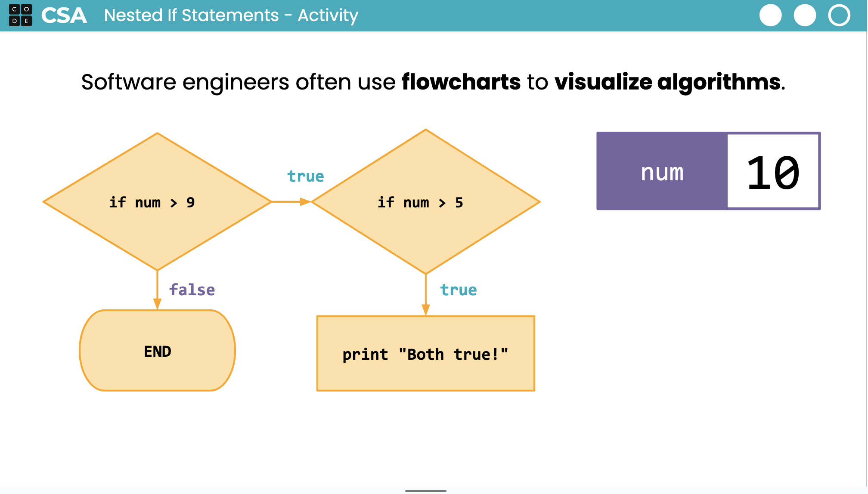Click the arrowhead pointing into END shape
Screen dimensions: 868x494
click(x=158, y=303)
